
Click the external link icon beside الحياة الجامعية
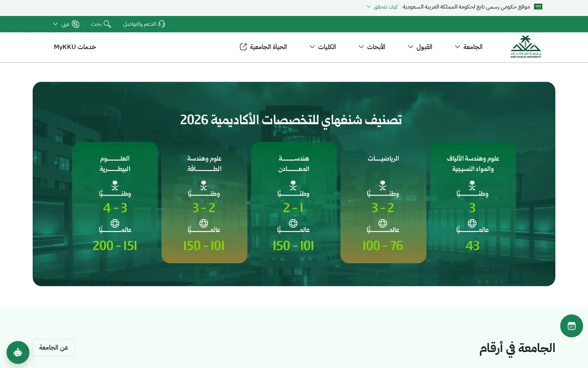(243, 47)
